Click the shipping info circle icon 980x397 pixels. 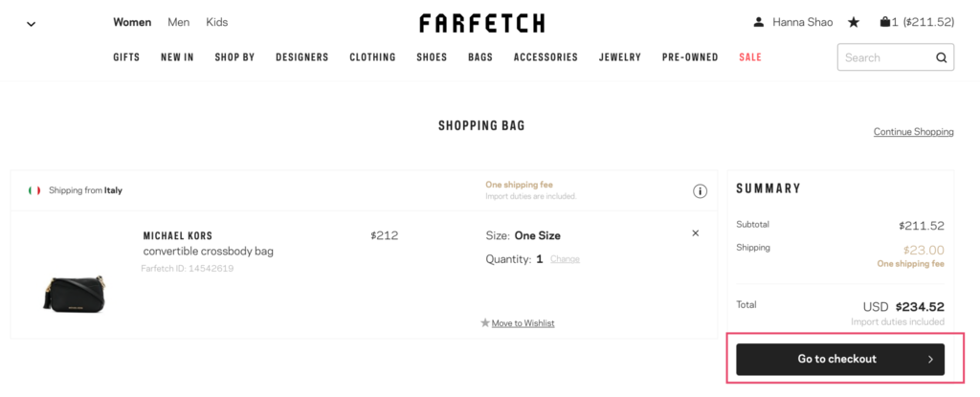coord(700,191)
